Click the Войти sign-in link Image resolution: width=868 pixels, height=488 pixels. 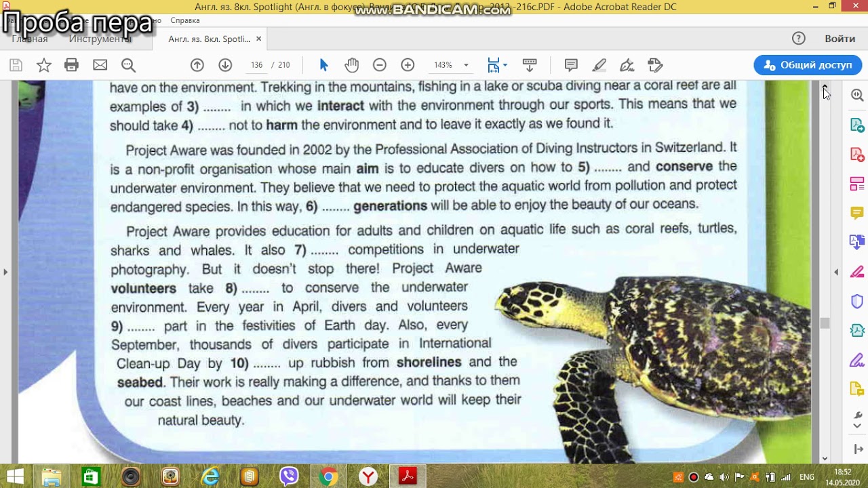840,39
